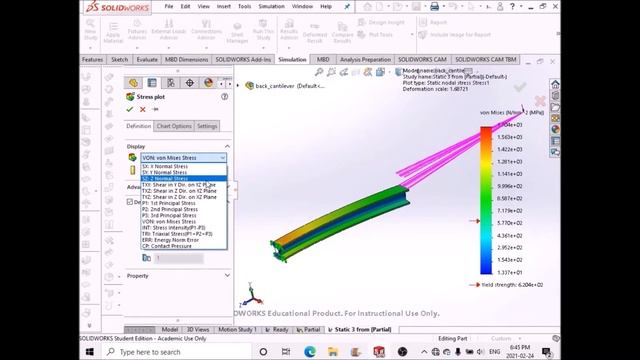The width and height of the screenshot is (640, 360).
Task: Click the Stress plot help icon
Action: point(224,97)
